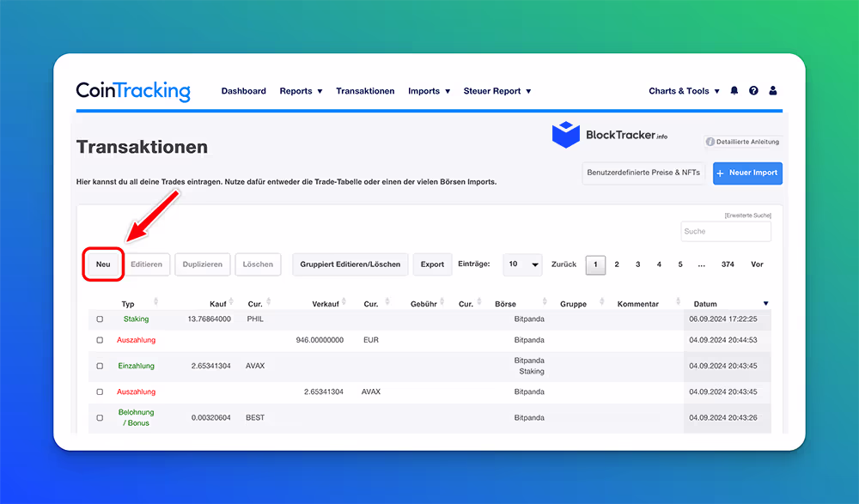Sort by the Typ column arrows
859x504 pixels.
pyautogui.click(x=156, y=302)
